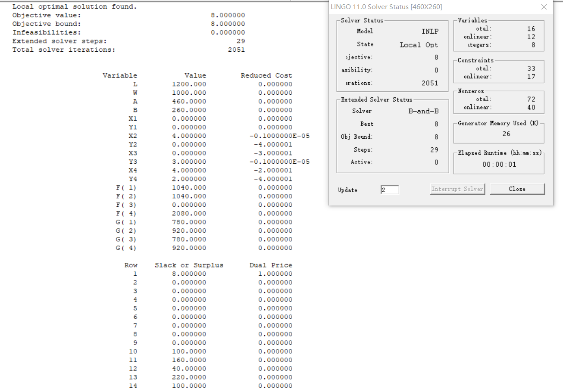Click the variable name X2
This screenshot has width=563, height=392.
click(133, 136)
